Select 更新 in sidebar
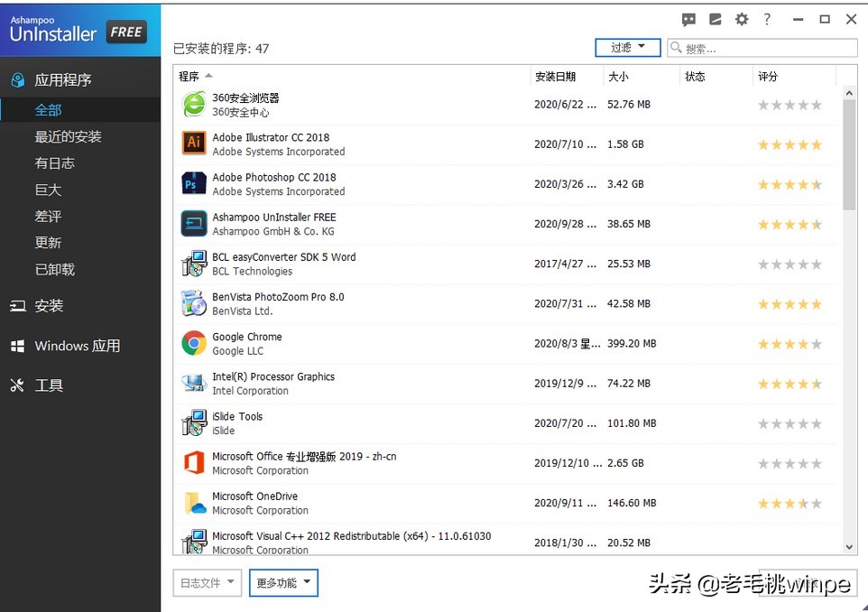This screenshot has height=612, width=868. [x=48, y=243]
